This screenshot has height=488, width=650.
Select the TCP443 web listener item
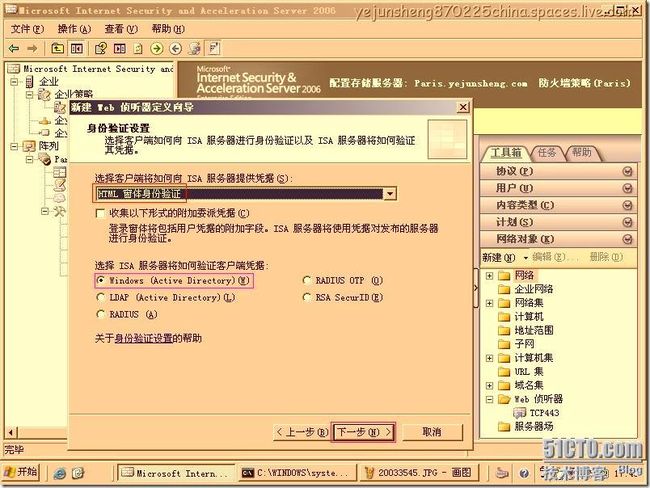pyautogui.click(x=544, y=413)
